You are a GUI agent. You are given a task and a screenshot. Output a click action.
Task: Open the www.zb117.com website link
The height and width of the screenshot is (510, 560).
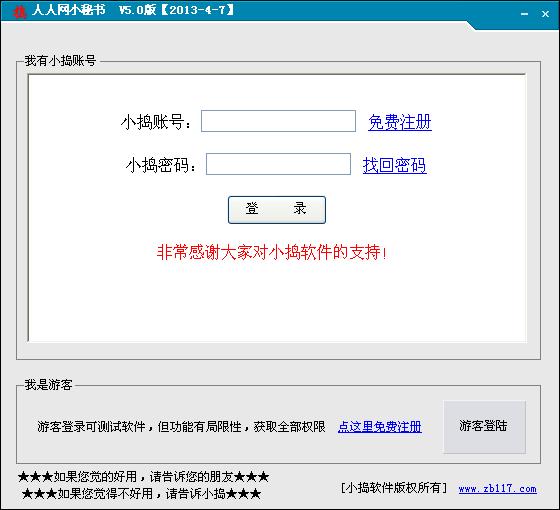[498, 488]
